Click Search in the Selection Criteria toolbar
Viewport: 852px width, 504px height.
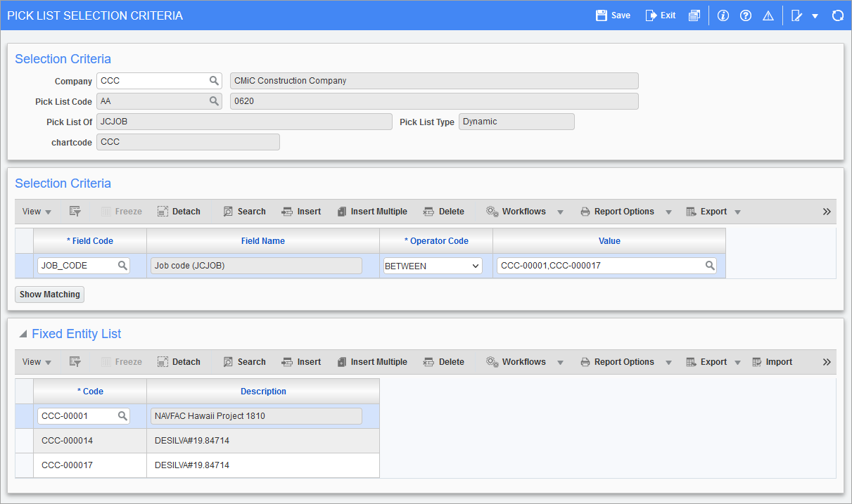click(244, 211)
